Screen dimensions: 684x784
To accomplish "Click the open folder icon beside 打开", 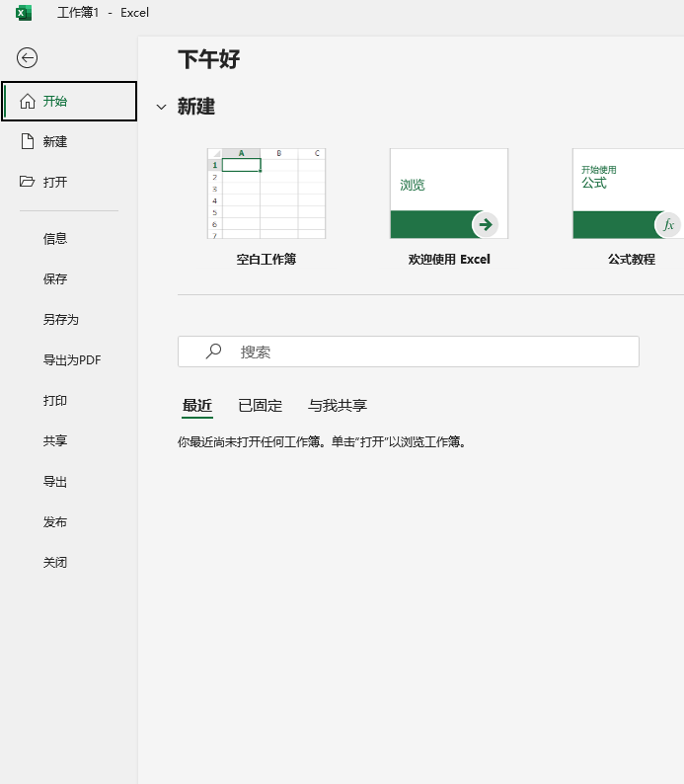I will tap(27, 181).
